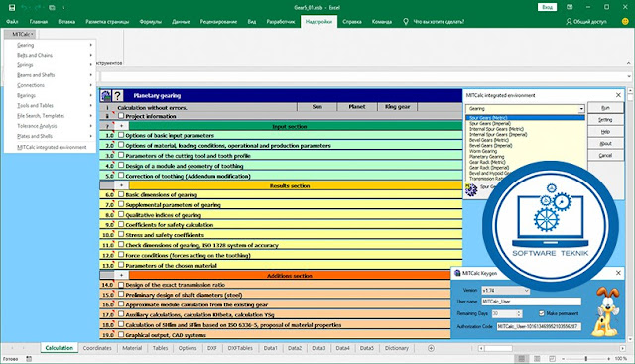Open Общий доступ share button
Viewport: 635px width, 364px height.
[x=586, y=22]
